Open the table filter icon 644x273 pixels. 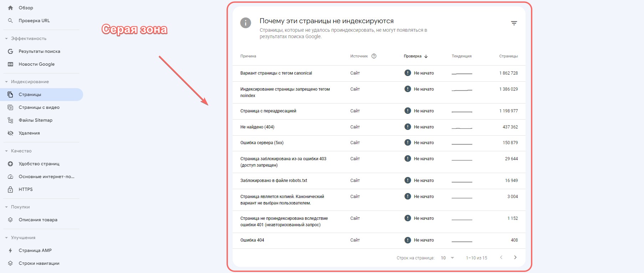click(x=514, y=23)
